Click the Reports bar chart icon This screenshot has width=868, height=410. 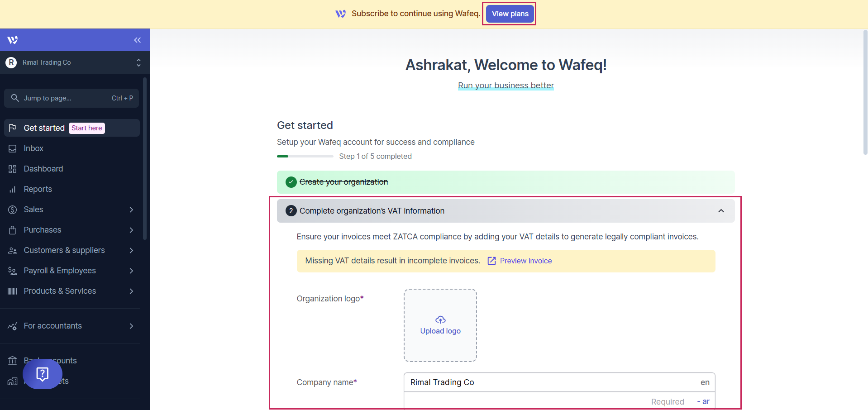coord(13,189)
